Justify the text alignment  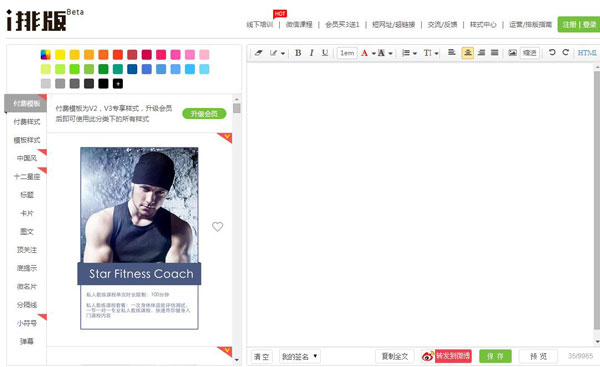[x=495, y=52]
